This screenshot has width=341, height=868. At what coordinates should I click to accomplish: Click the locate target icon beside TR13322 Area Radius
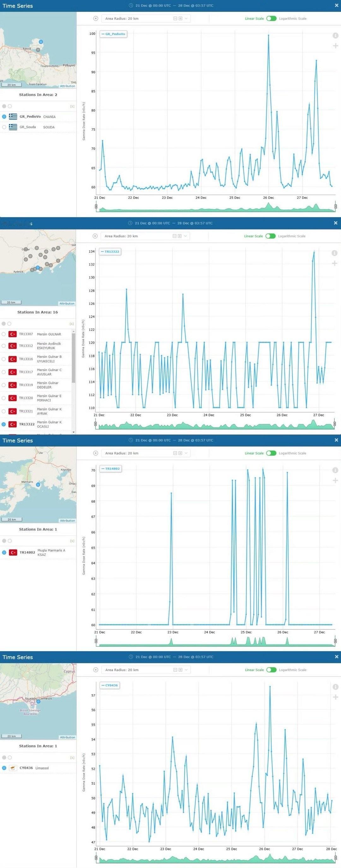point(95,236)
